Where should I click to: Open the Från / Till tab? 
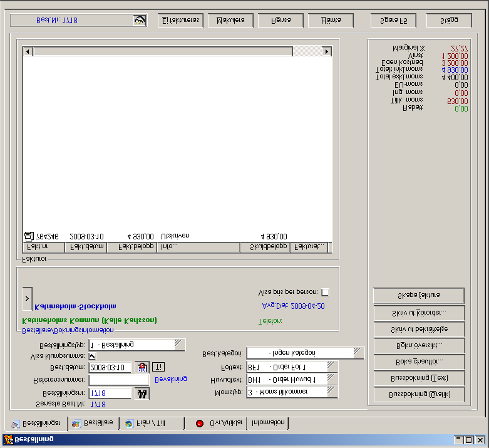[x=152, y=424]
